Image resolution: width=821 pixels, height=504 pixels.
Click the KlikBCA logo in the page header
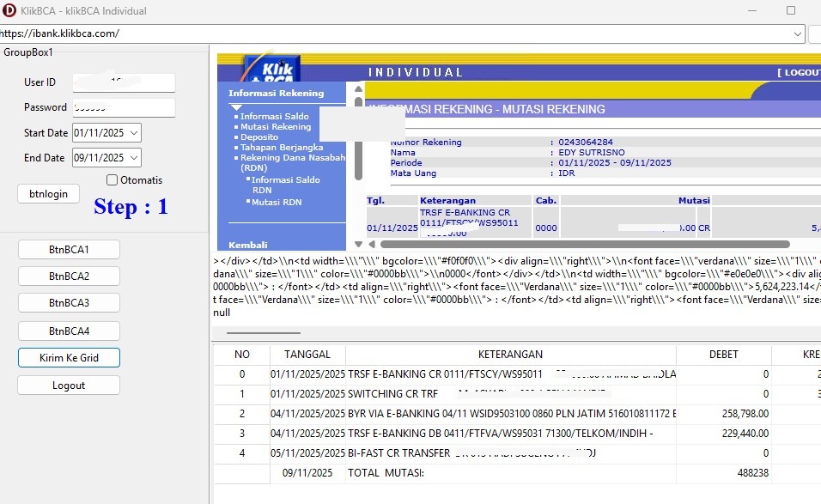coord(271,68)
